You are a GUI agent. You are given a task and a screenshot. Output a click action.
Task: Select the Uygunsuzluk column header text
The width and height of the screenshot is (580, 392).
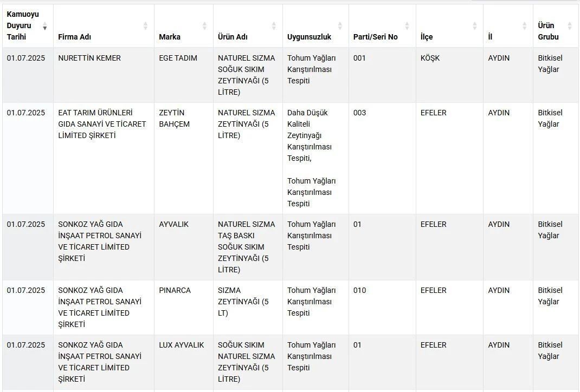[x=309, y=37]
